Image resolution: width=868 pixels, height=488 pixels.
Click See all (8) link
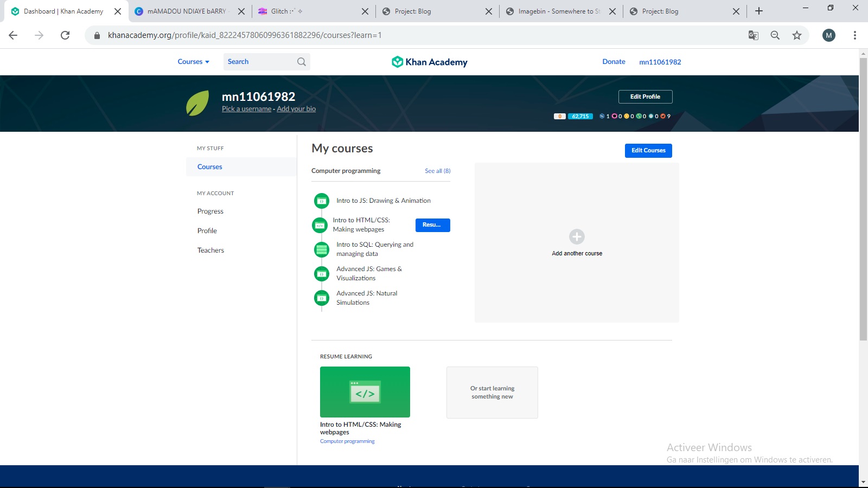click(437, 171)
